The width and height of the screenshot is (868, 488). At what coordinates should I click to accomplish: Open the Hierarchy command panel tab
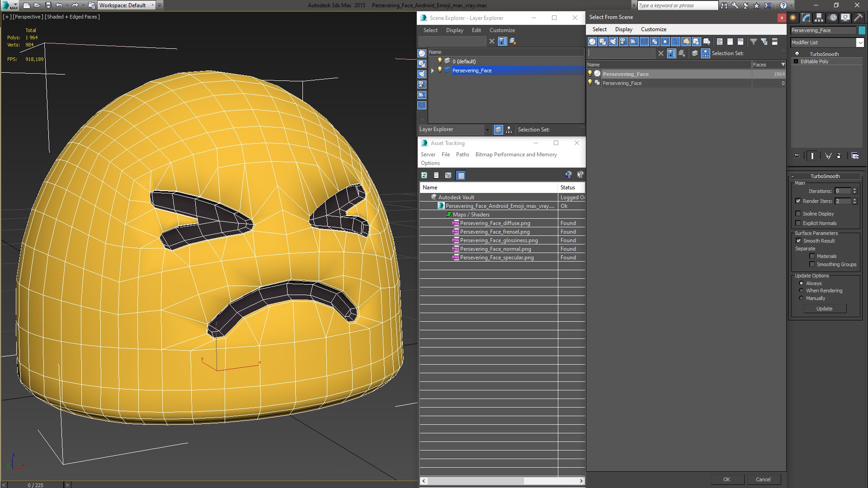click(819, 18)
